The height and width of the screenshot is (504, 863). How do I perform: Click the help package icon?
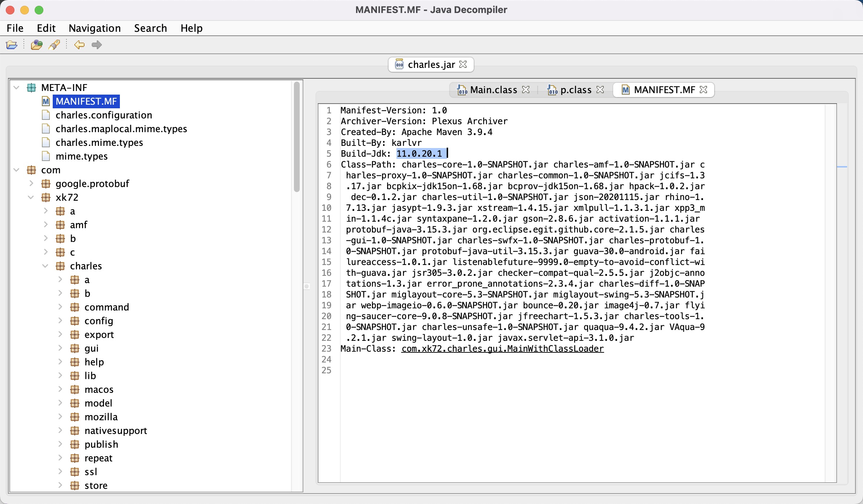pyautogui.click(x=75, y=362)
